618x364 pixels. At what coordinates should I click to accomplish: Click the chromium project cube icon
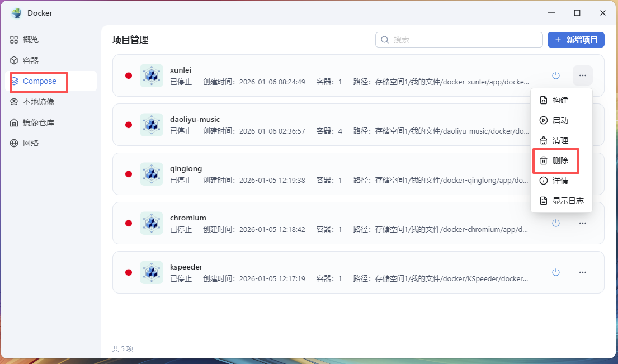152,223
